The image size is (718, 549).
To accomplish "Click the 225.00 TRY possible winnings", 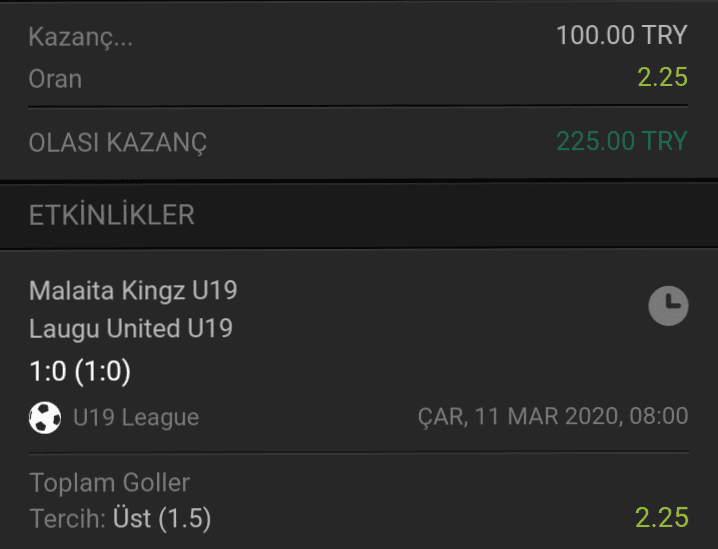I will [622, 141].
